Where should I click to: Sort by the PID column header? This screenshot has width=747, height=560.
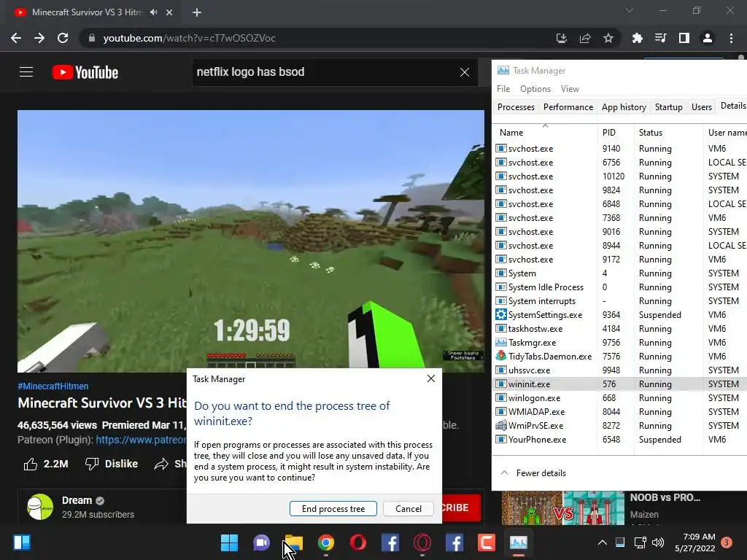point(616,133)
